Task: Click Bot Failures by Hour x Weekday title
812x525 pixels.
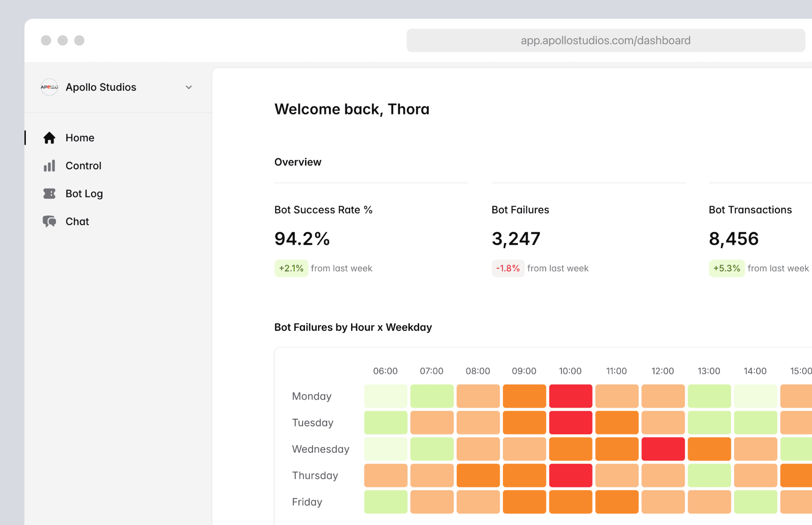Action: [353, 327]
